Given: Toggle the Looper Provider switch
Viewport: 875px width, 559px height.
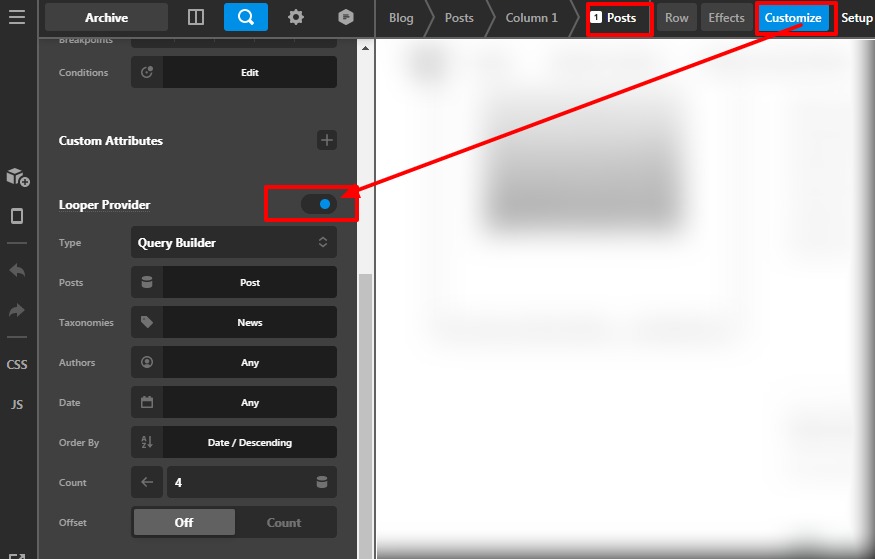Looking at the screenshot, I should 319,204.
